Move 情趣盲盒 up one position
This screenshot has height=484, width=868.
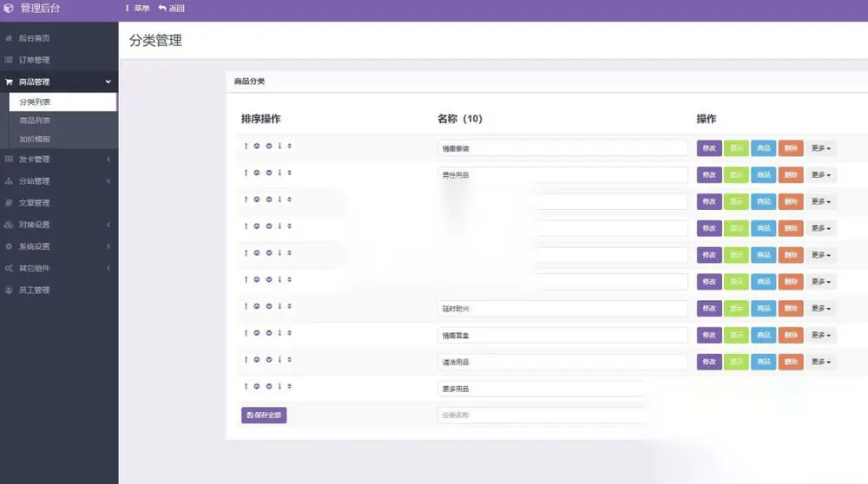click(257, 333)
